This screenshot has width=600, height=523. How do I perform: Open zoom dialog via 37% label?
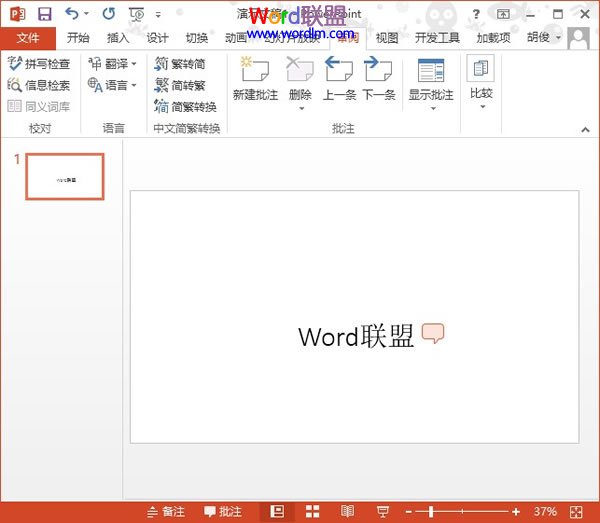point(545,512)
